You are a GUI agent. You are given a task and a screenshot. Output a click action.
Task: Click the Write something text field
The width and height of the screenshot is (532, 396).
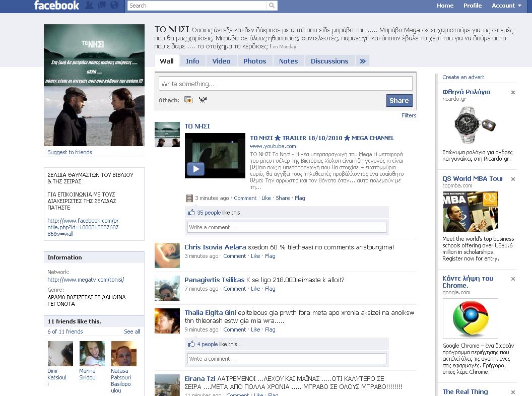tap(285, 84)
